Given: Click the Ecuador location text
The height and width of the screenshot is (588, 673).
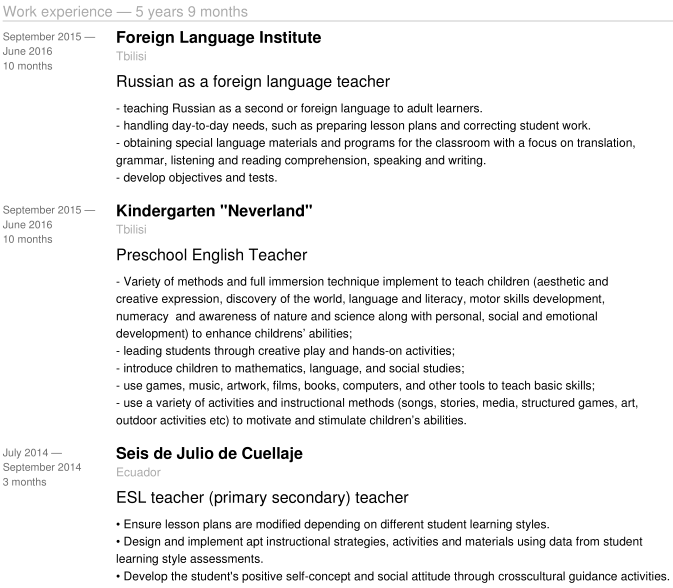Looking at the screenshot, I should (x=138, y=472).
